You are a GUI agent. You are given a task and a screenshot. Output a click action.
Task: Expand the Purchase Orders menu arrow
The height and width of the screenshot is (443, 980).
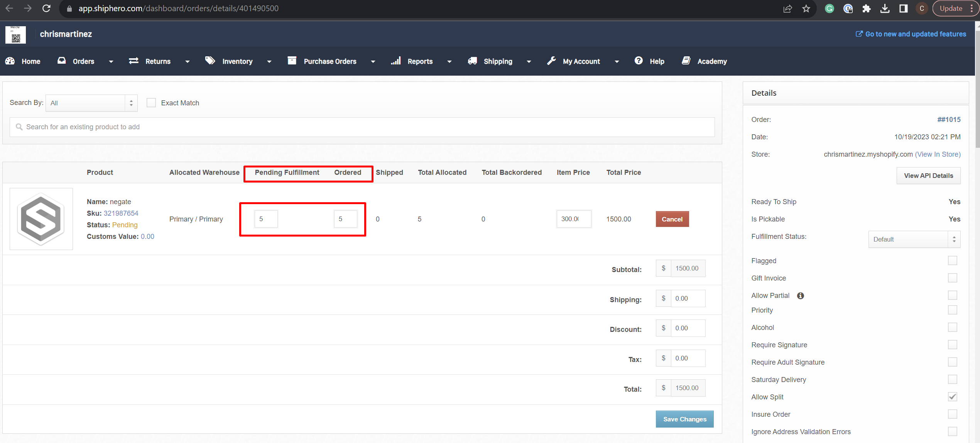tap(373, 62)
